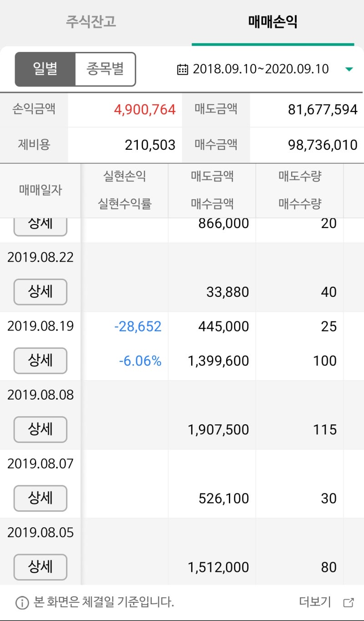The image size is (364, 621).
Task: Open 상세 details for 2019.08.19
Action: click(40, 361)
